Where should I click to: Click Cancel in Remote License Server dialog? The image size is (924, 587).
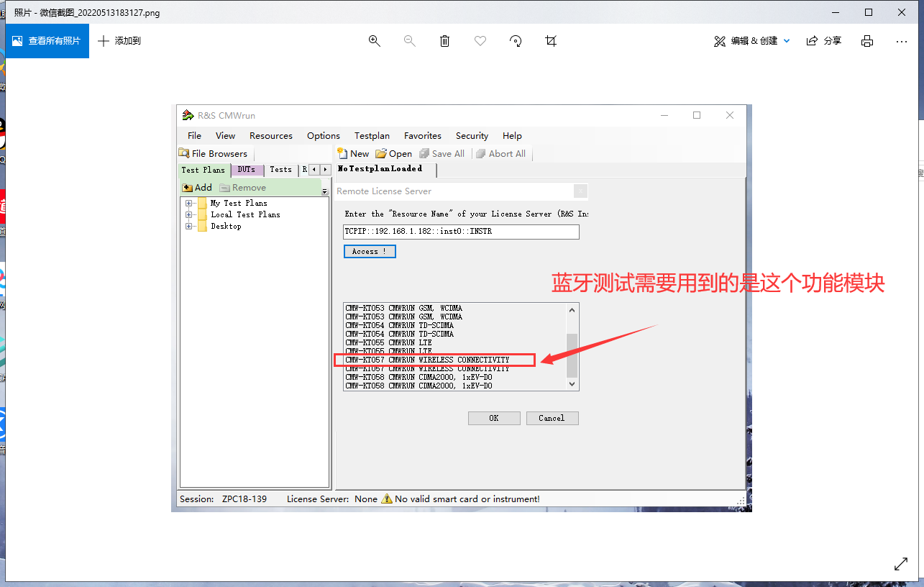(x=552, y=418)
